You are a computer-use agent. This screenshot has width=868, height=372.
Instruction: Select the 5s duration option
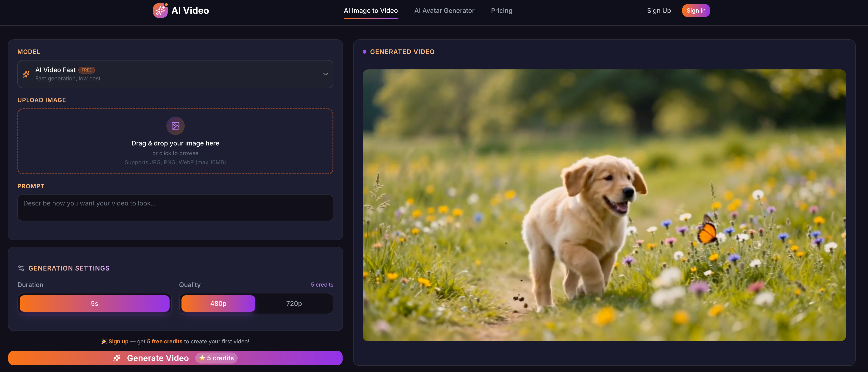(x=94, y=303)
